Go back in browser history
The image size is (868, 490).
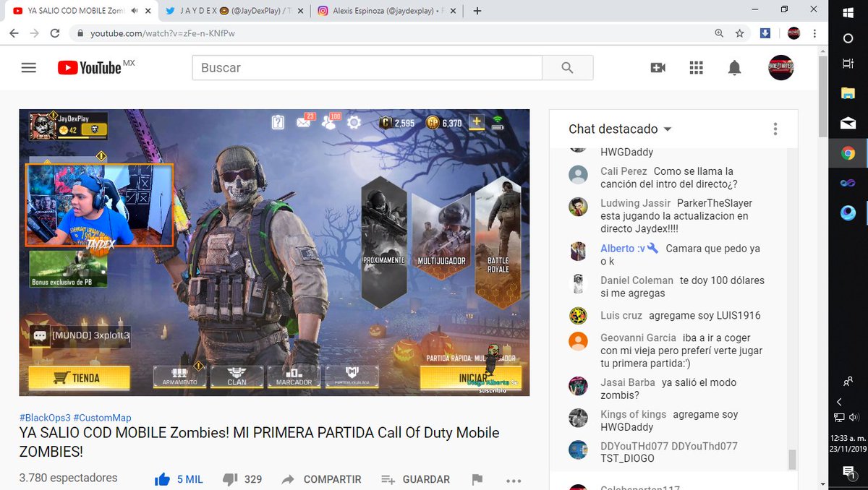[14, 33]
